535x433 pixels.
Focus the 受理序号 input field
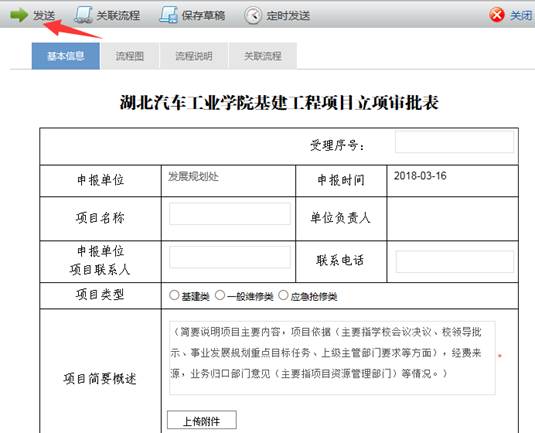[x=454, y=142]
